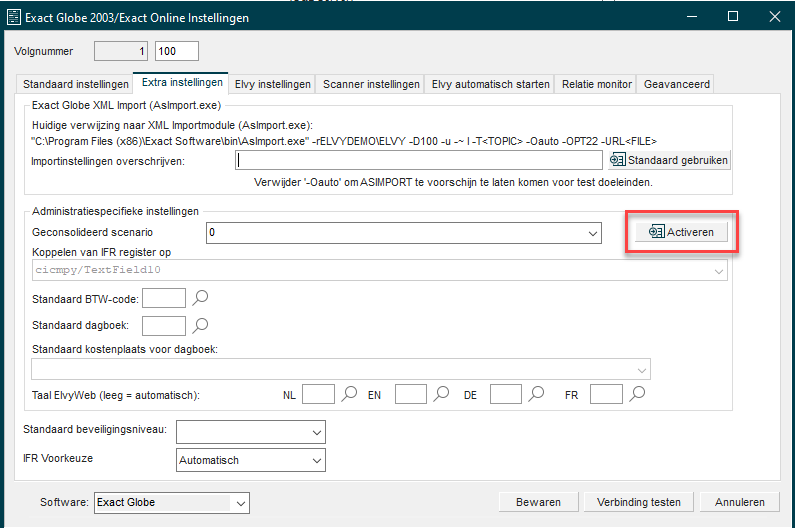795x528 pixels.
Task: Click the window icon in the title bar
Action: [14, 17]
